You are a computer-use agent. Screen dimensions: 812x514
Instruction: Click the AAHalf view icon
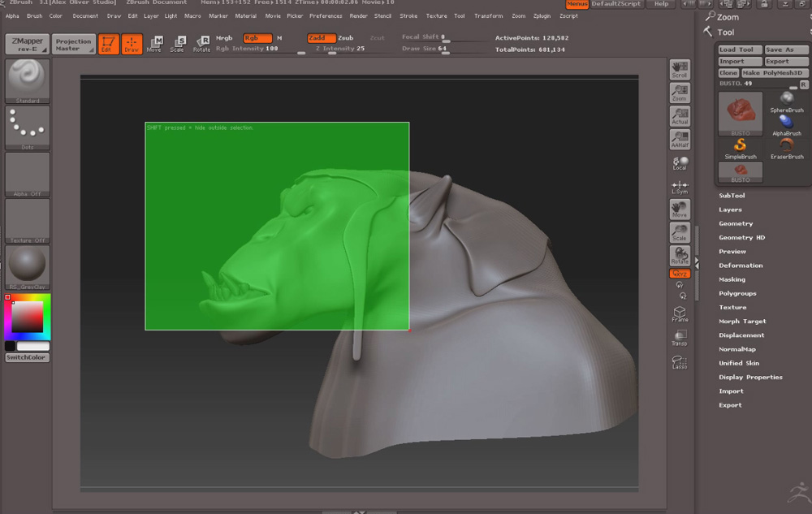point(680,140)
